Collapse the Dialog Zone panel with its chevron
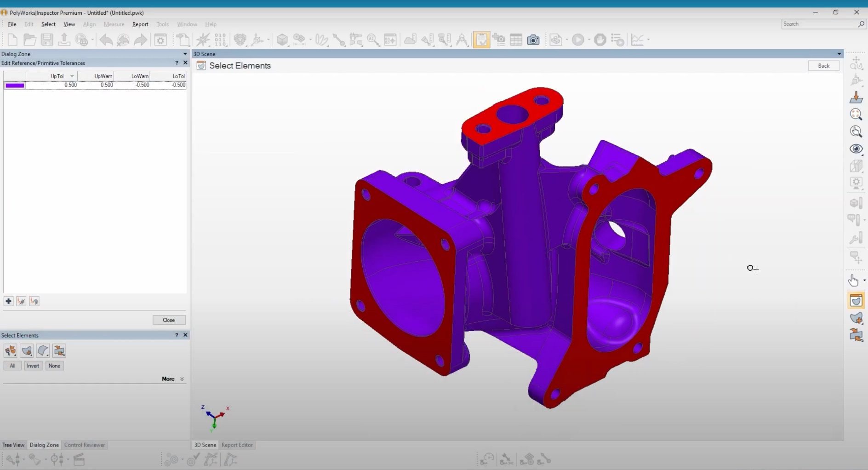868x470 pixels. (184, 54)
